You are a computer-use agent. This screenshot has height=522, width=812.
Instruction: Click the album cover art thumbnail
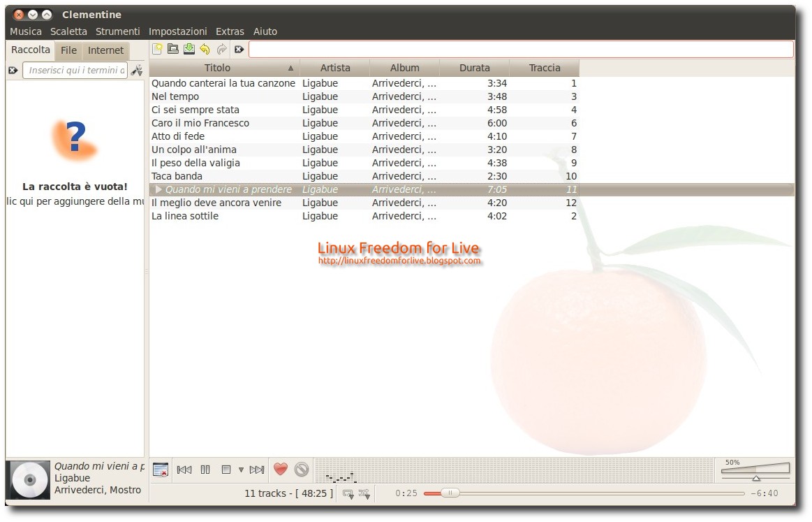pyautogui.click(x=29, y=479)
